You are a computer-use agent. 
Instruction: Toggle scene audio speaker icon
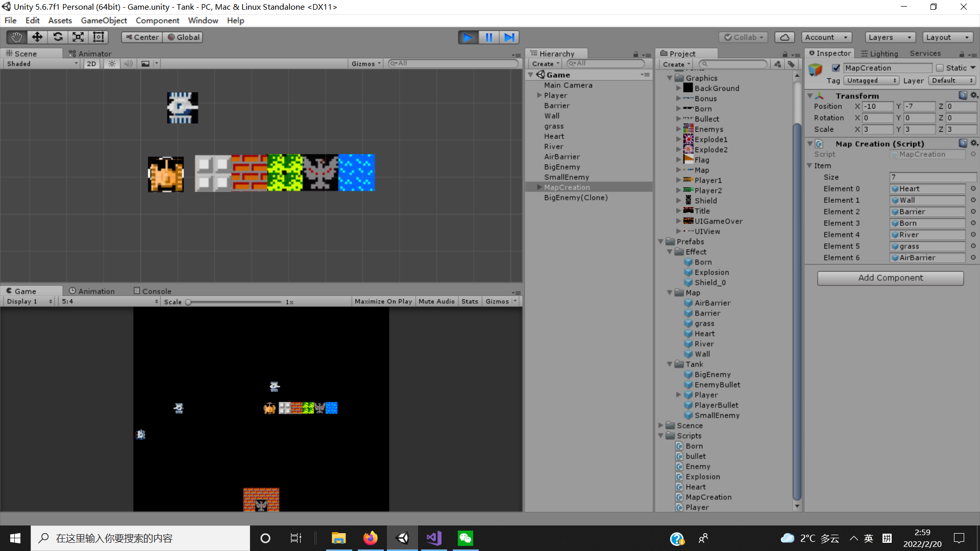[x=128, y=64]
